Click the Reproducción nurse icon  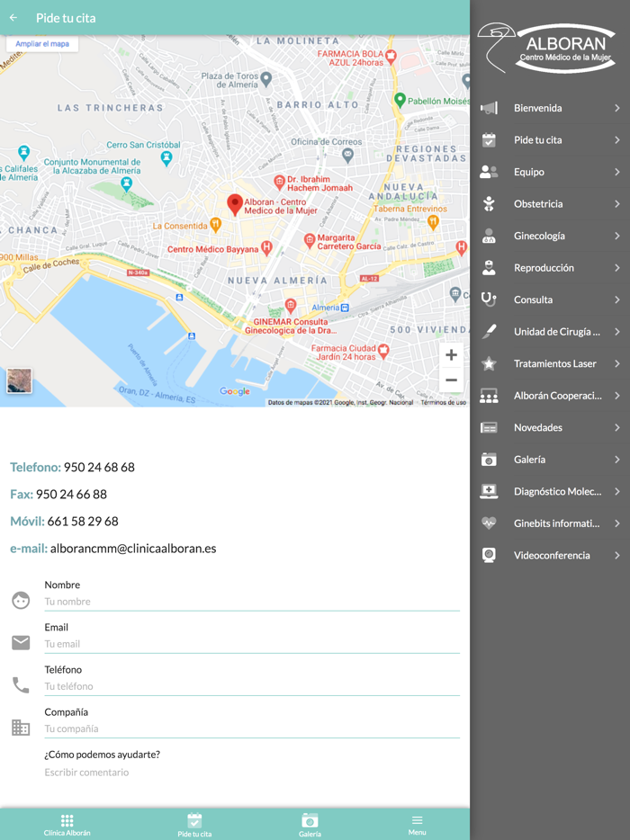pyautogui.click(x=489, y=268)
